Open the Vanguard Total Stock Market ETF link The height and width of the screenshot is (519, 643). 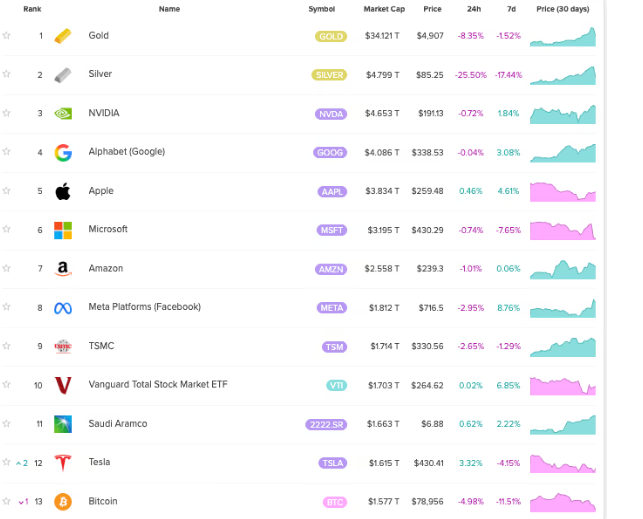(157, 385)
